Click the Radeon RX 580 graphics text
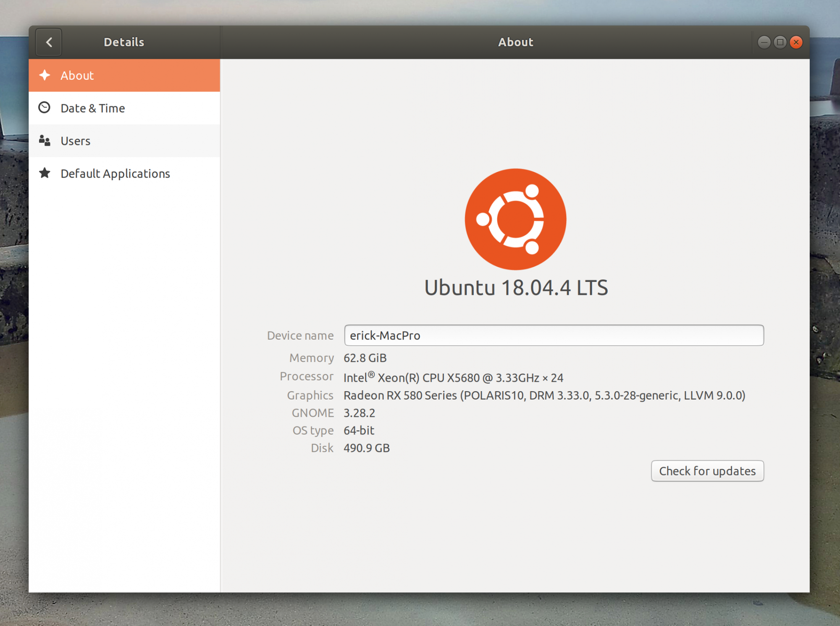The width and height of the screenshot is (840, 626). pyautogui.click(x=544, y=396)
